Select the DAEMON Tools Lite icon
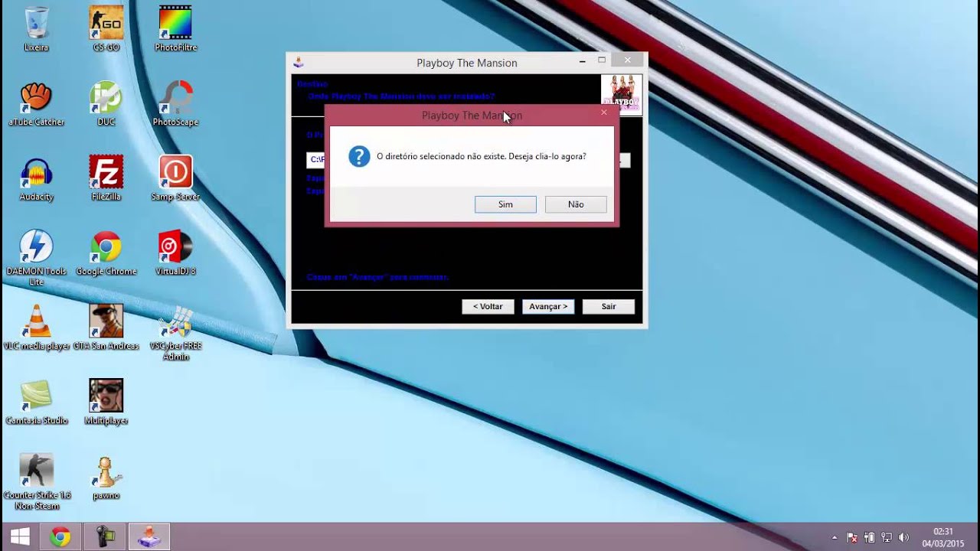This screenshot has height=551, width=980. click(x=36, y=258)
